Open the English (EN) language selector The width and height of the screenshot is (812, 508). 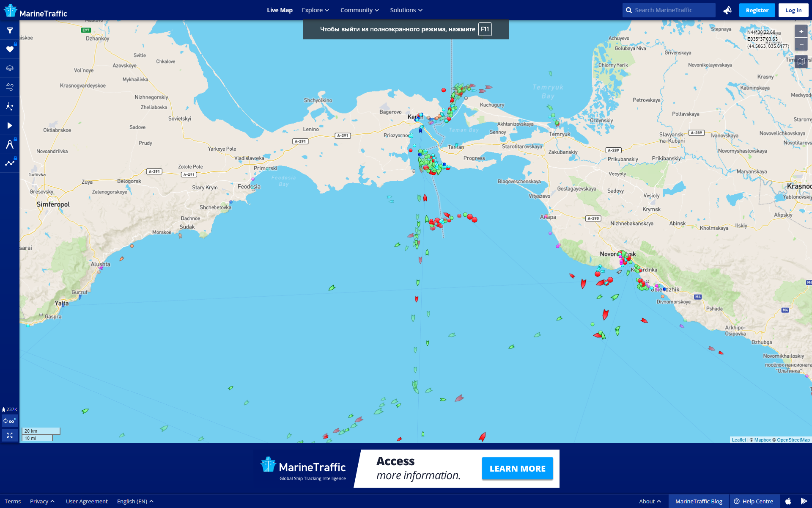click(x=135, y=501)
